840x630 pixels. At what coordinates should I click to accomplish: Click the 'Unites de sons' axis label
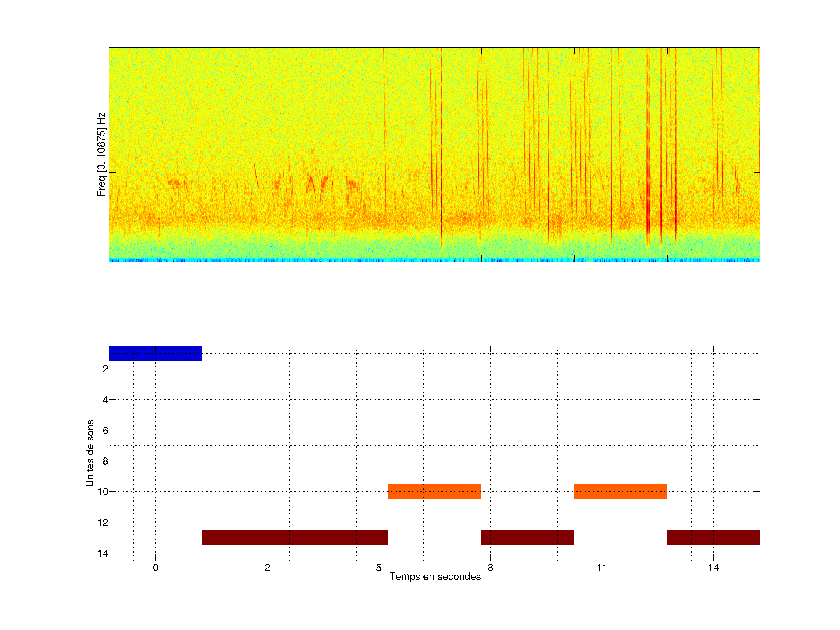coord(90,453)
